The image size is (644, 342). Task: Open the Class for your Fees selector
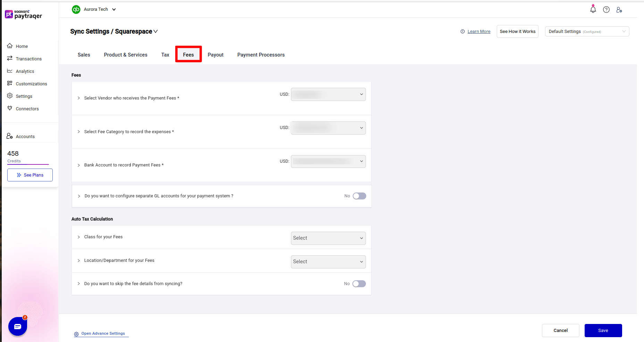(328, 238)
